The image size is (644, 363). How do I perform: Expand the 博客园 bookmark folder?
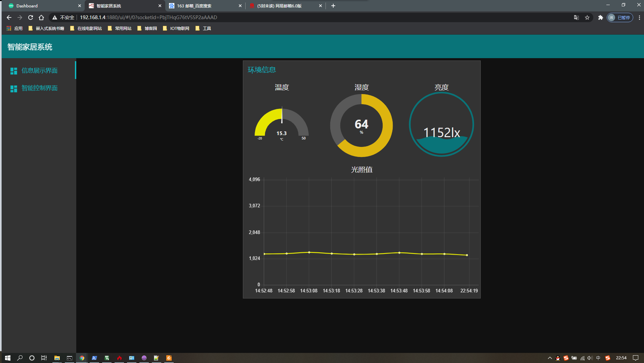click(x=147, y=29)
